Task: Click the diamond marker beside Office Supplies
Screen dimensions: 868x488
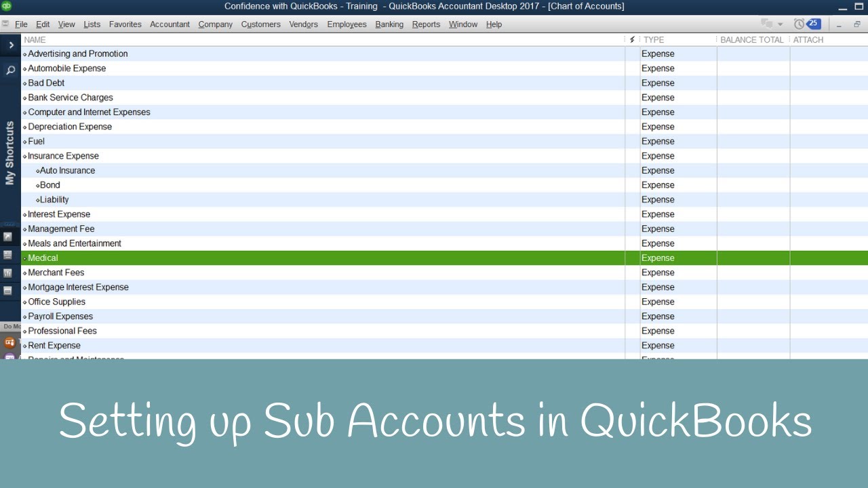Action: click(25, 302)
